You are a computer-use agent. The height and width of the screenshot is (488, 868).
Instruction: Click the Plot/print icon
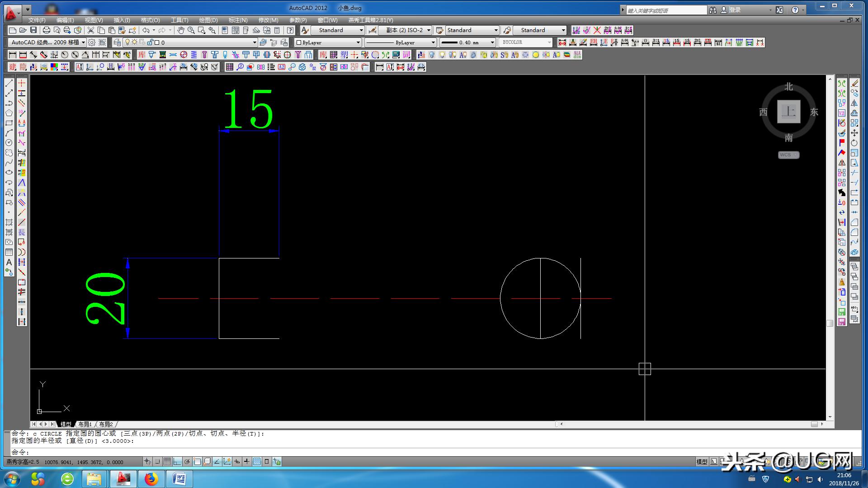pos(46,30)
